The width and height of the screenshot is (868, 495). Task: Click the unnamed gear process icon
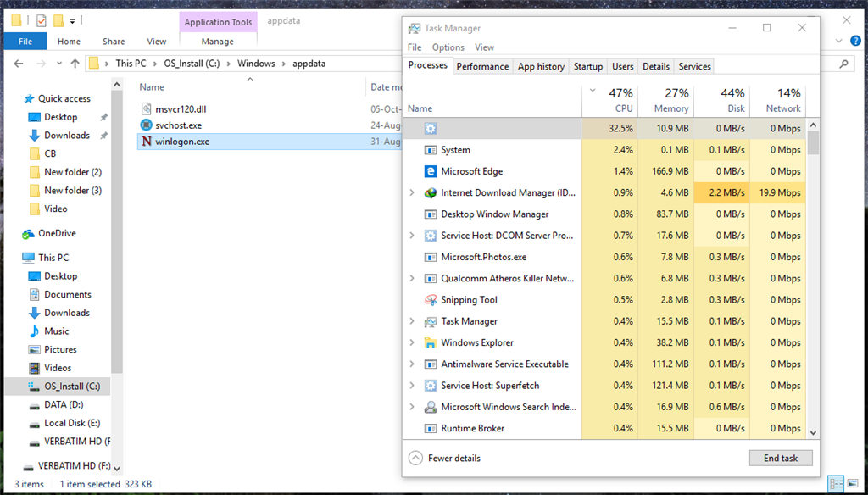(x=430, y=129)
